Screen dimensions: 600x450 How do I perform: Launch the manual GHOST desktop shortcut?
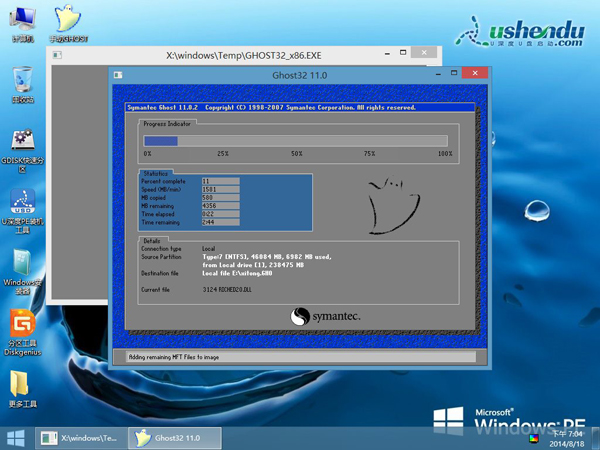point(68,24)
